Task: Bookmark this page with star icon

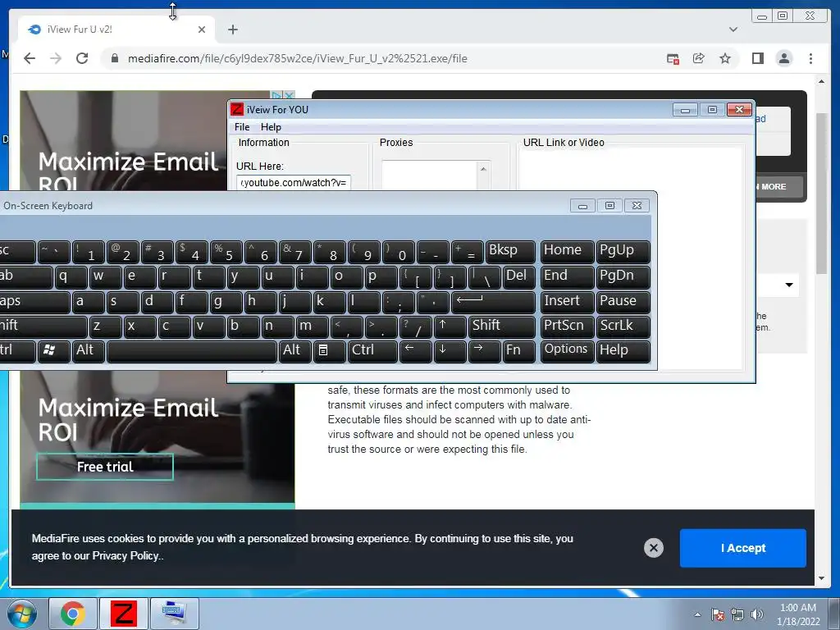Action: click(x=725, y=58)
